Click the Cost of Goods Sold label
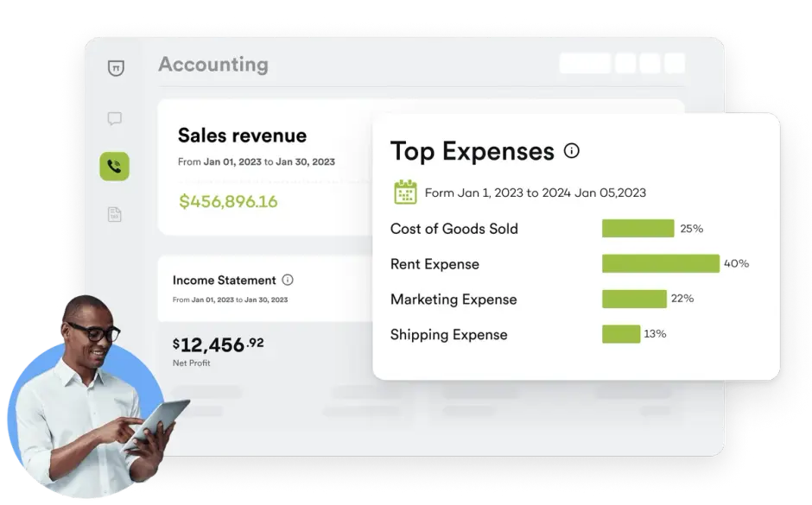This screenshot has height=505, width=812. click(x=454, y=229)
